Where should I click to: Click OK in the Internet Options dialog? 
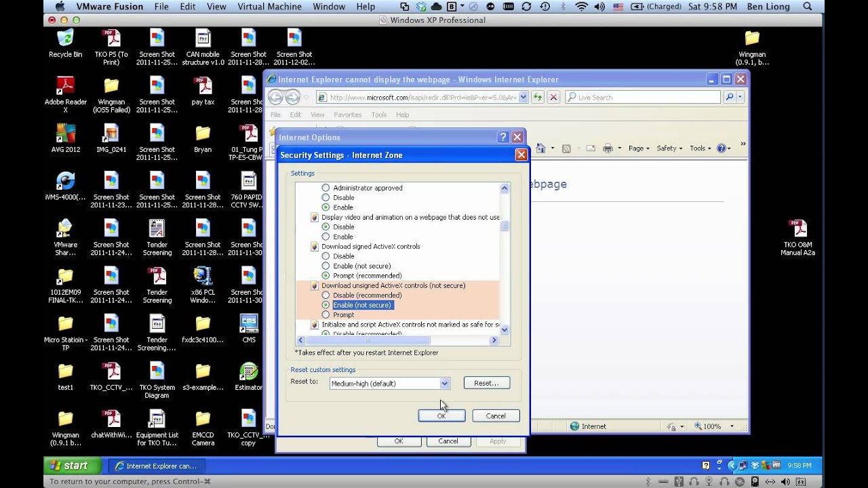399,441
